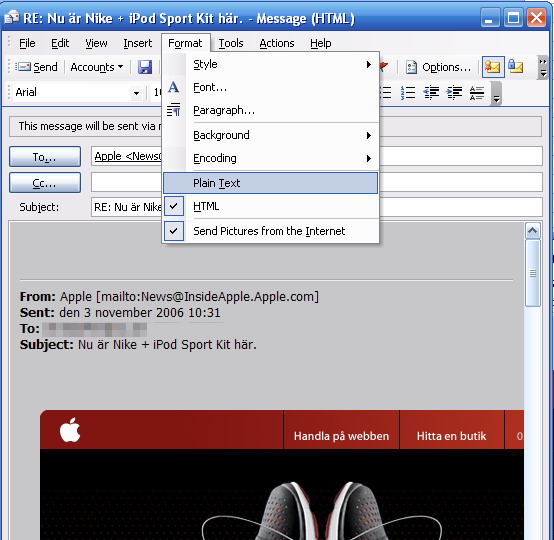Viewport: 554px width, 540px height.
Task: Open Font... dialog from Format menu
Action: coord(271,87)
